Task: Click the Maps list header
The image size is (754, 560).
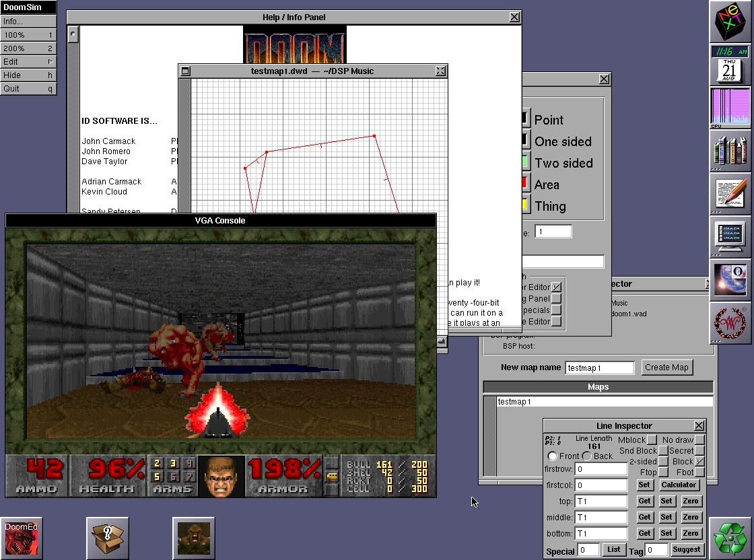Action: pos(598,387)
